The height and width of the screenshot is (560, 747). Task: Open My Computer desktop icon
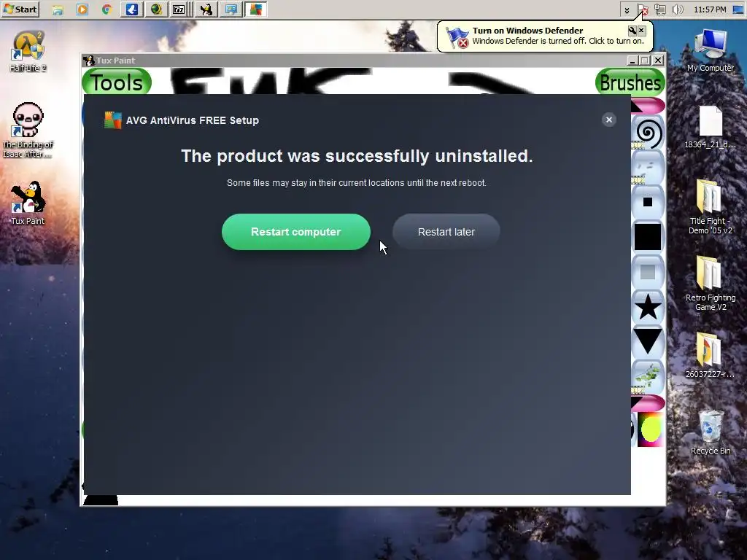tap(711, 50)
